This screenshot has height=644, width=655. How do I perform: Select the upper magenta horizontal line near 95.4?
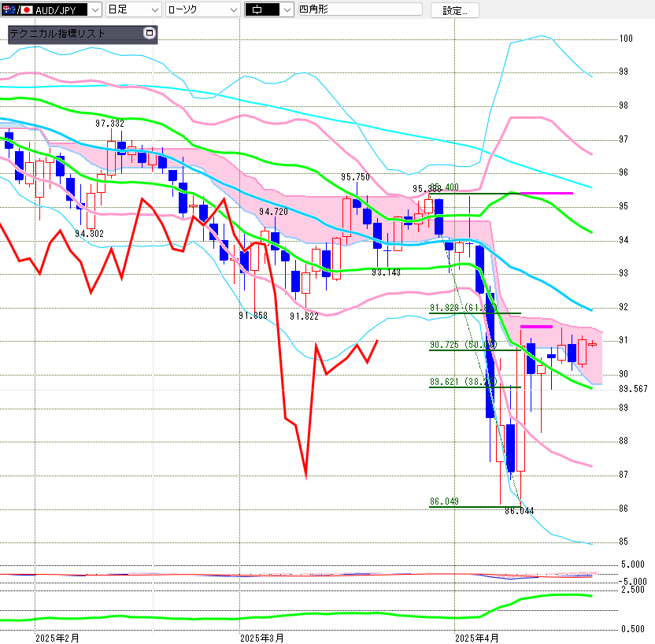(546, 194)
